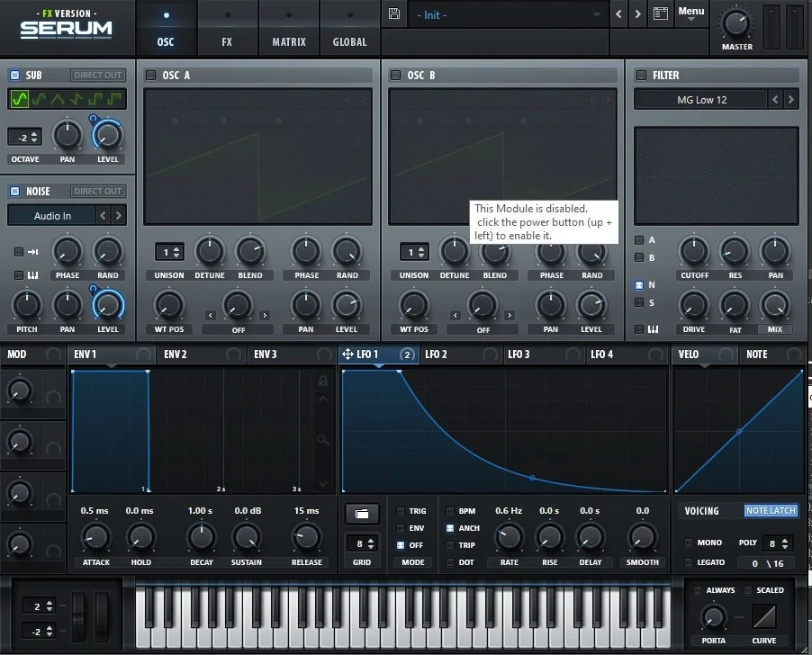Select the previous filter type arrow
Screen dimensions: 812x655
click(775, 99)
